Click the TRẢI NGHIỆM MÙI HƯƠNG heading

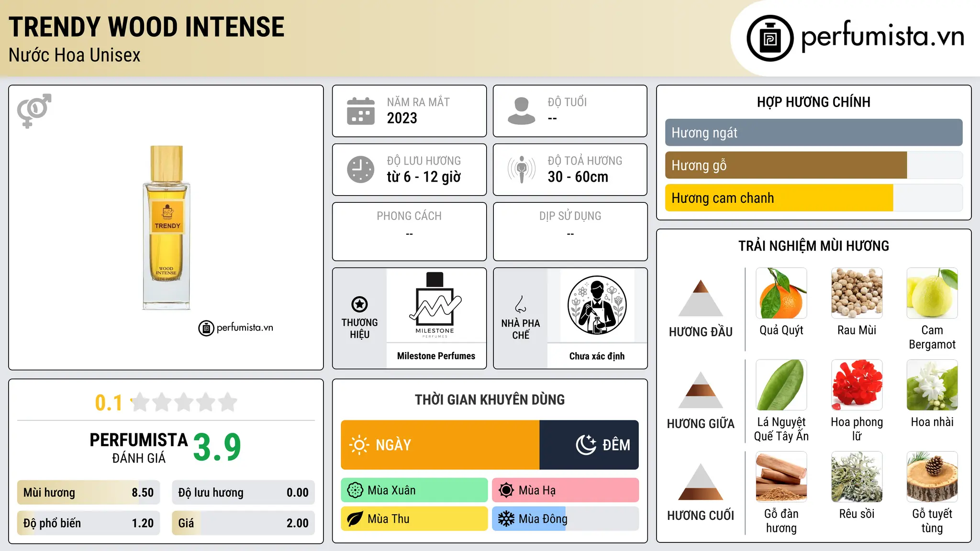pos(813,246)
